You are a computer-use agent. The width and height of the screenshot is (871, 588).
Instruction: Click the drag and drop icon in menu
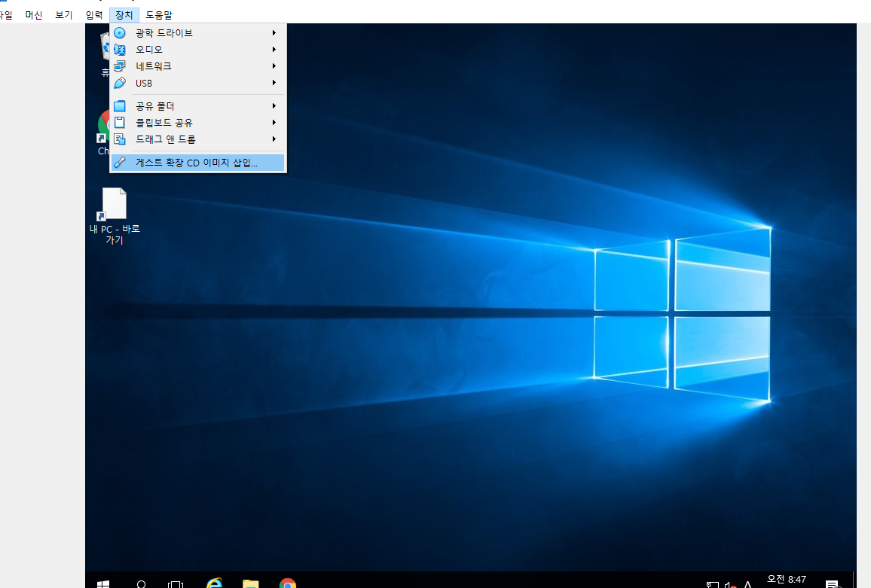[120, 139]
